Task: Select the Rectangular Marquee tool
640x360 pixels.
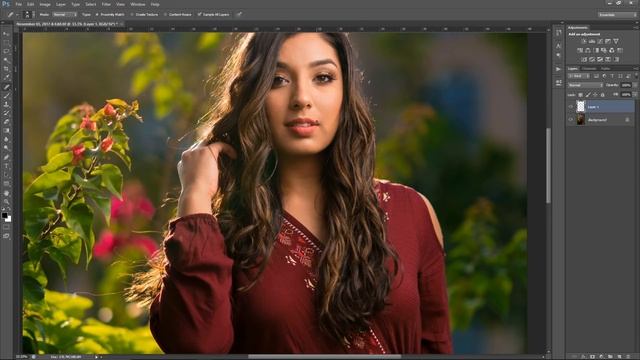Action: click(6, 42)
